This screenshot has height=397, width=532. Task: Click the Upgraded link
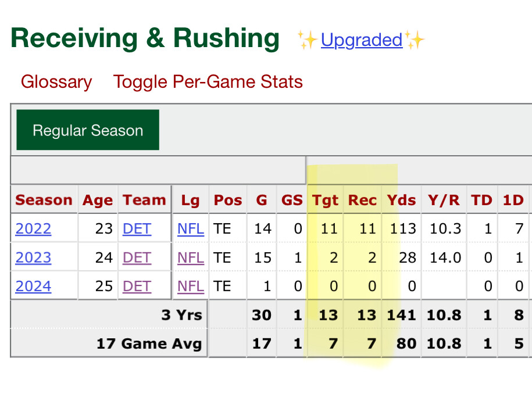[361, 40]
